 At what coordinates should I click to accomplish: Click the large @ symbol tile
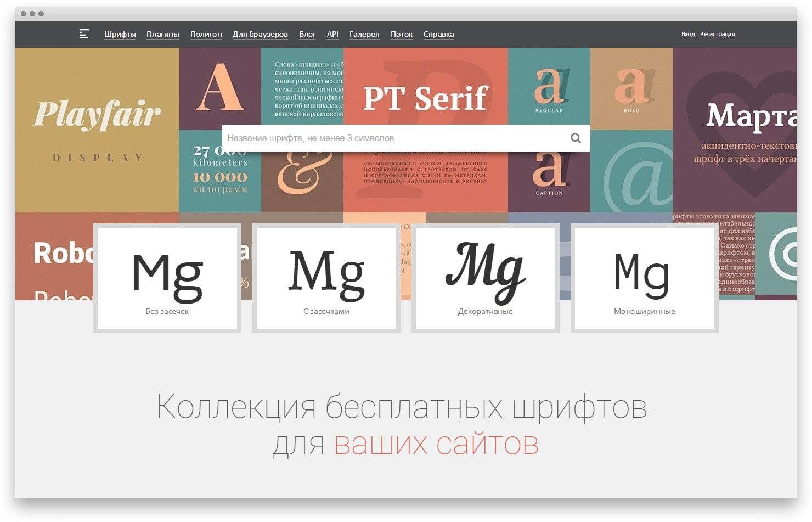(x=631, y=171)
